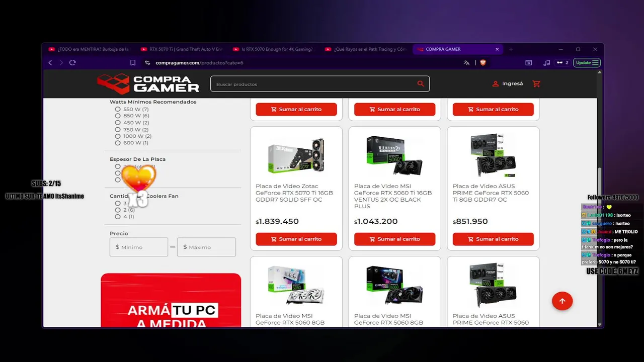
Task: Open the browser Update menu button
Action: (587, 63)
